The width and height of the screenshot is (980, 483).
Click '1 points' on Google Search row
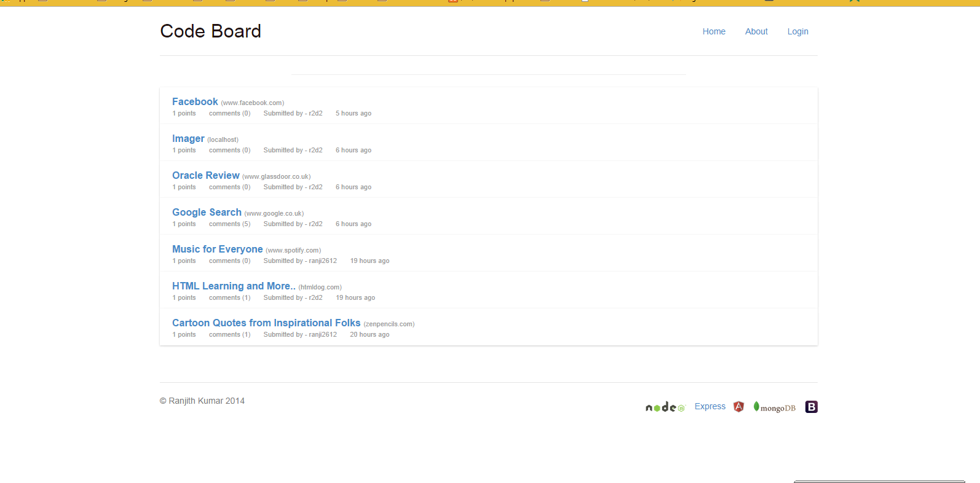[x=184, y=224]
